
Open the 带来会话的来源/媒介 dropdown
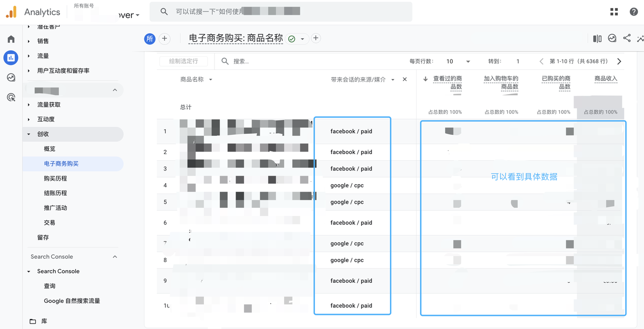point(393,79)
